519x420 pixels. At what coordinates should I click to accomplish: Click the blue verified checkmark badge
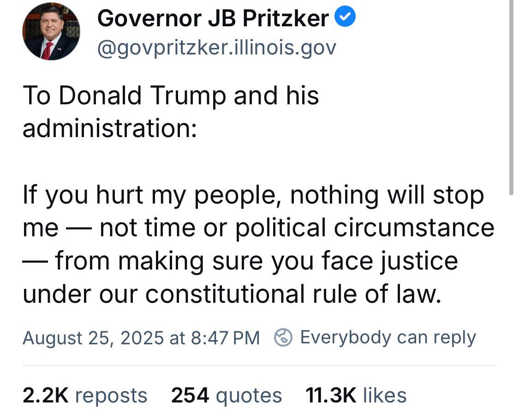click(x=345, y=17)
